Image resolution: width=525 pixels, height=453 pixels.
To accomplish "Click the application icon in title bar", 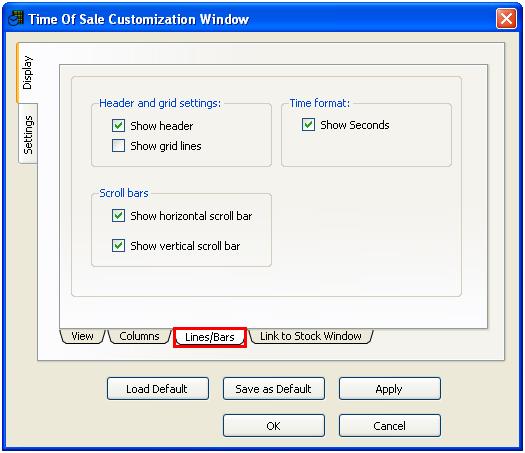I will pos(16,18).
